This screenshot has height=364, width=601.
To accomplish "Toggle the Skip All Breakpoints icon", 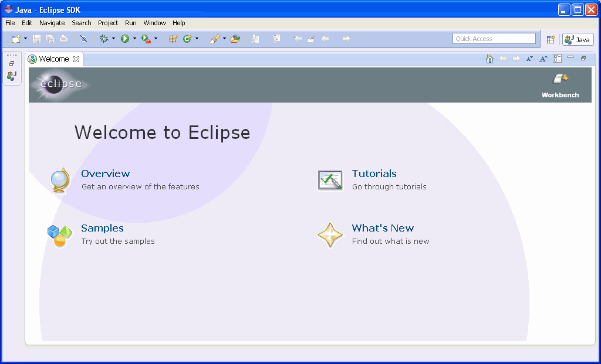I will 83,39.
